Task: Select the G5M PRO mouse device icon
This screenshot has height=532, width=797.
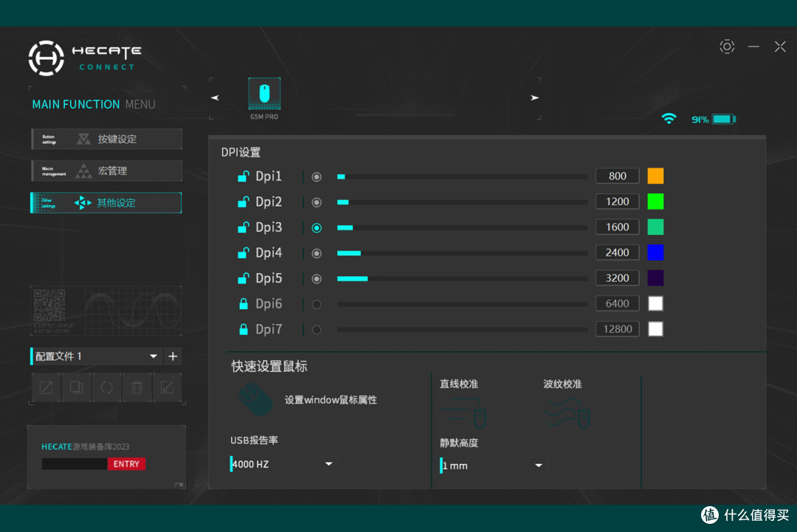Action: tap(264, 94)
